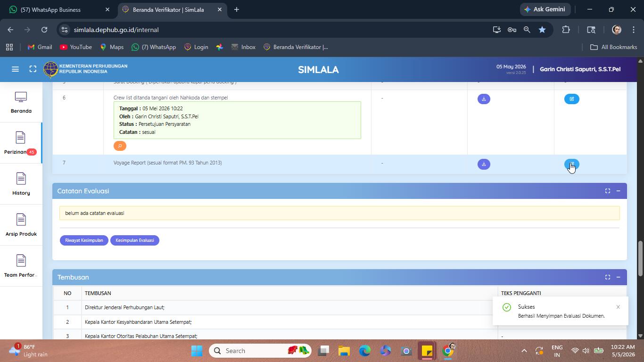Image resolution: width=644 pixels, height=362 pixels.
Task: Open orange magnifier under Crew list note
Action: point(120,146)
